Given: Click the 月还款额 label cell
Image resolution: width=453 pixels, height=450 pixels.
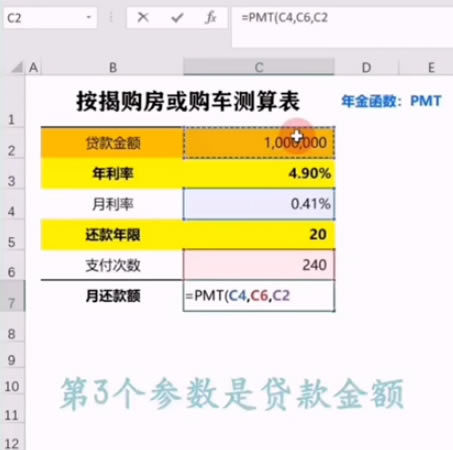Looking at the screenshot, I should (x=112, y=296).
